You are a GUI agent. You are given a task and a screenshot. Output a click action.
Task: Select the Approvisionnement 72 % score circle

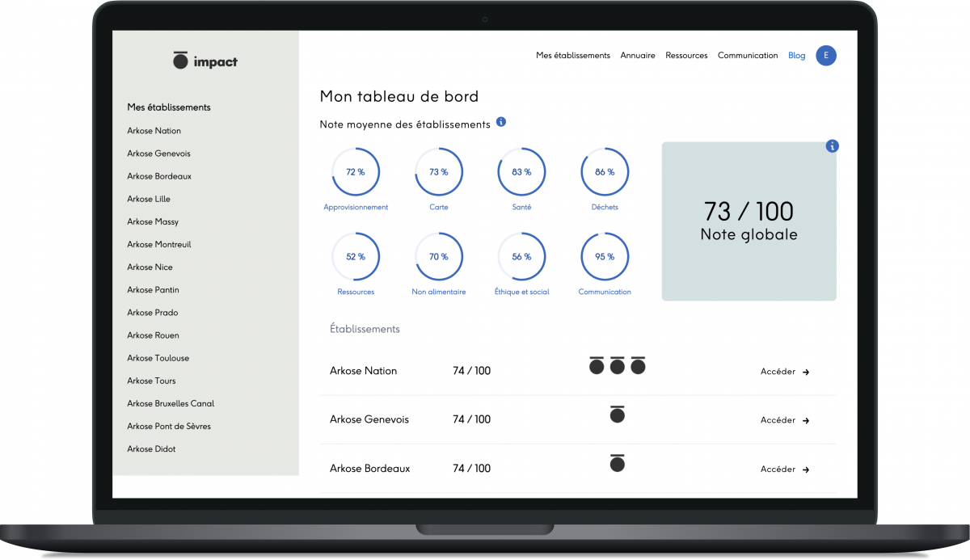coord(356,172)
